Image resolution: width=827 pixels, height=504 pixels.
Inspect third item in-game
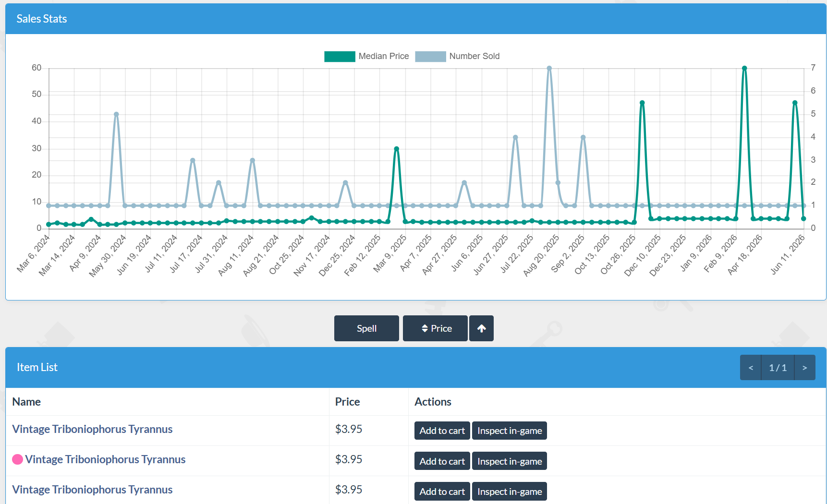(510, 492)
